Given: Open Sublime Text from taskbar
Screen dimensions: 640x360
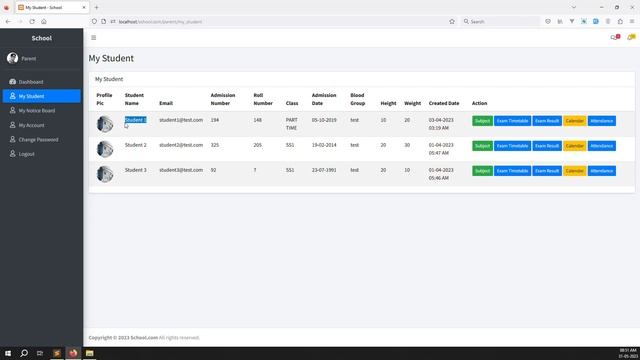Looking at the screenshot, I should click(57, 353).
